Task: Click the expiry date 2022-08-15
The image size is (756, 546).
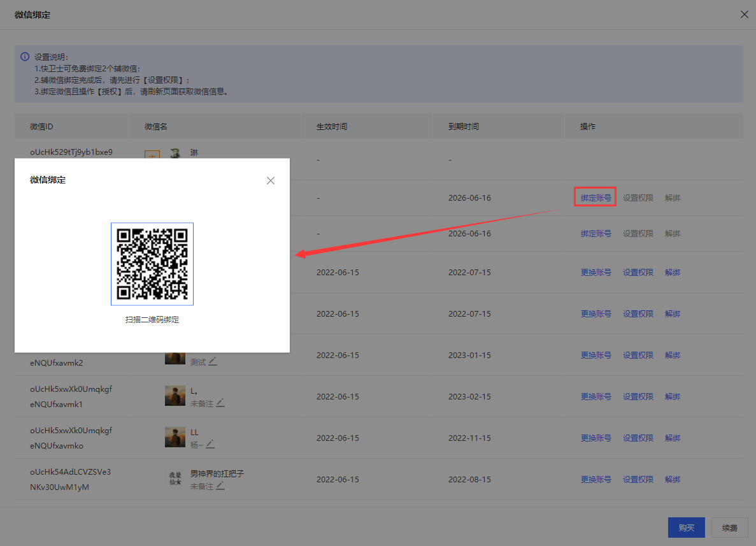Action: 469,480
